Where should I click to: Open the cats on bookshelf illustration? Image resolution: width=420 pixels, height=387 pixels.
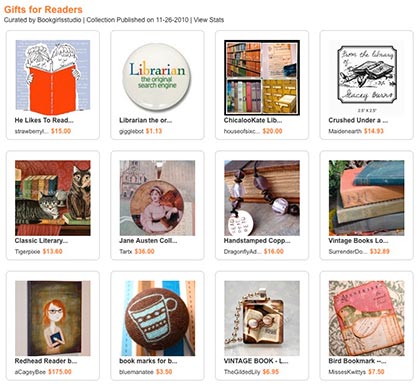(x=53, y=198)
